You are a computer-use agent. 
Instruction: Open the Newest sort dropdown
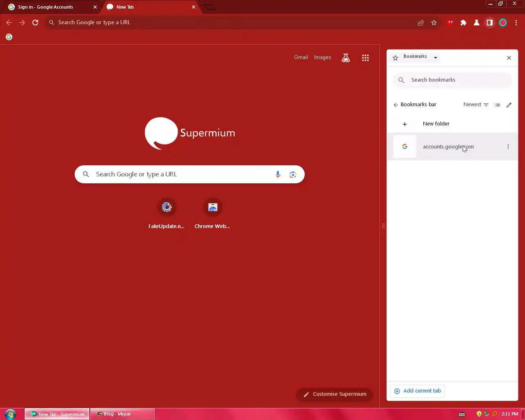pos(476,105)
